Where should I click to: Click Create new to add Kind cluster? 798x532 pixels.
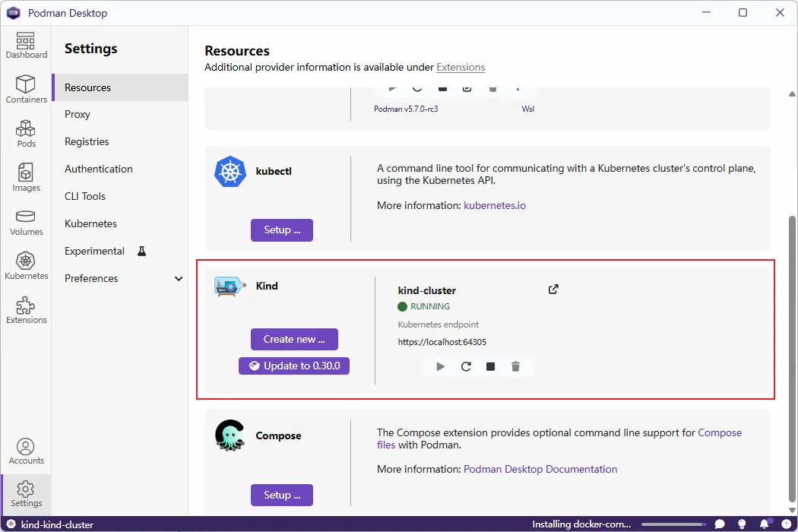pos(294,339)
